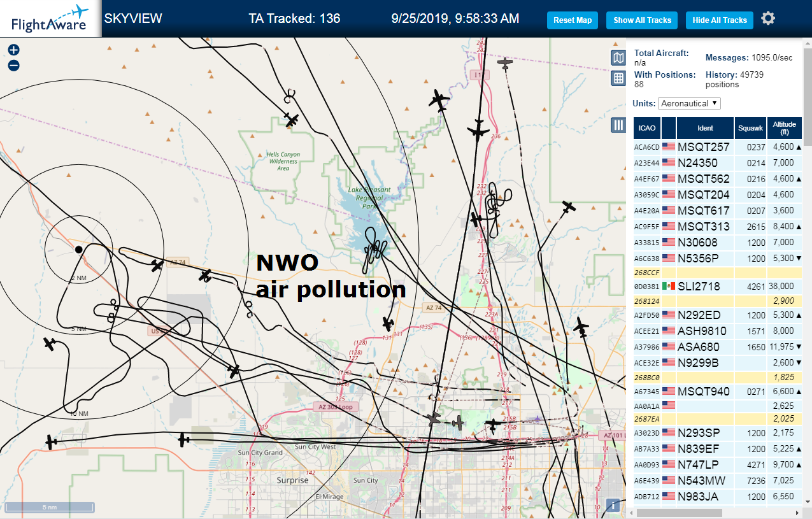Open the map layer selector icon

point(618,59)
